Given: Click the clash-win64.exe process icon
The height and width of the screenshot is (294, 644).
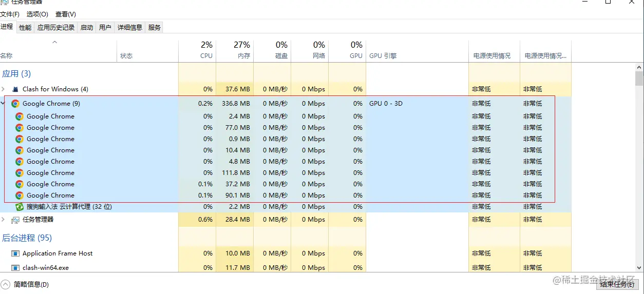Looking at the screenshot, I should tap(15, 268).
